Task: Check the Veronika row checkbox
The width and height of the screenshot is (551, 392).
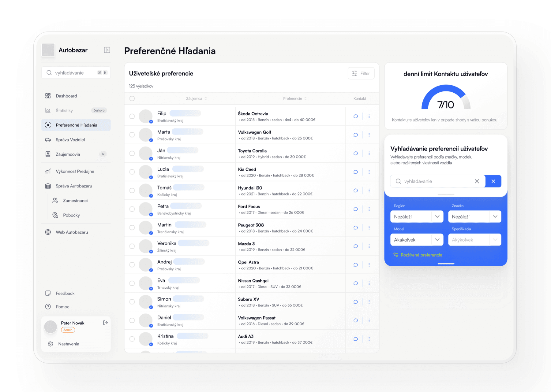Action: (x=132, y=246)
